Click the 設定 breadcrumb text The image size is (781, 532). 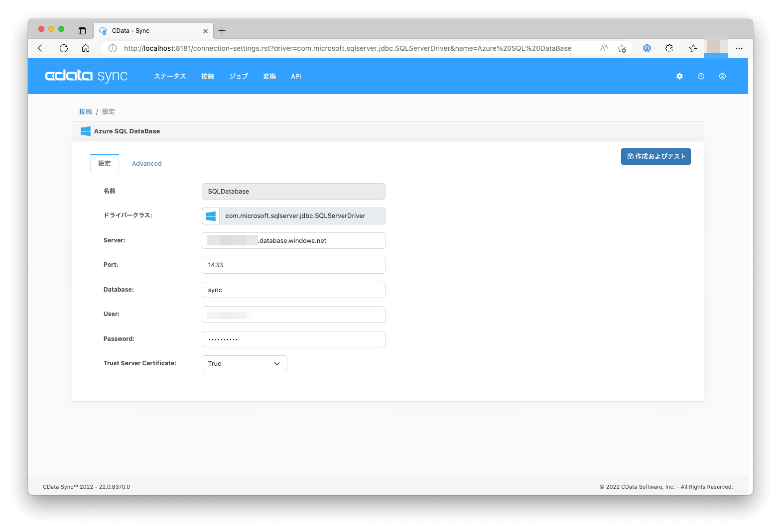click(x=109, y=111)
